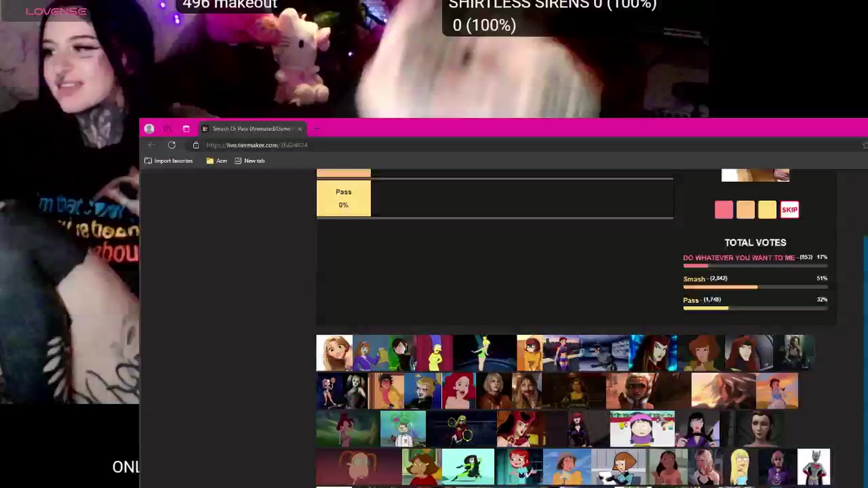Select the Ariel thumbnail
Viewport: 868px width, 488px height.
click(x=459, y=391)
